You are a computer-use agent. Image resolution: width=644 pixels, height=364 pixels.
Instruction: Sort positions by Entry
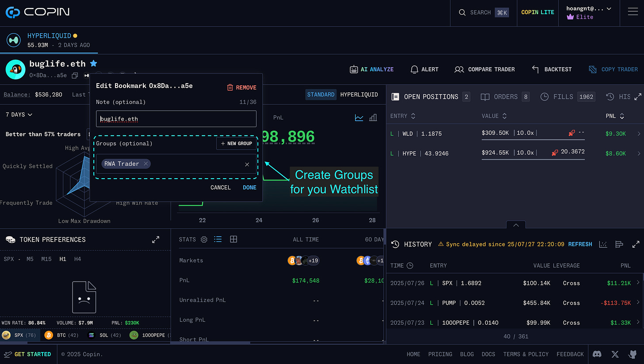tap(403, 116)
